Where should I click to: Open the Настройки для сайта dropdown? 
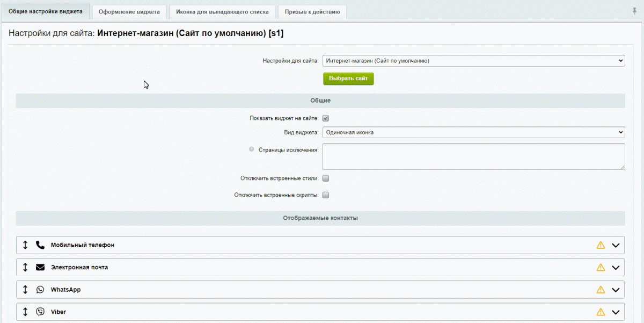tap(473, 61)
